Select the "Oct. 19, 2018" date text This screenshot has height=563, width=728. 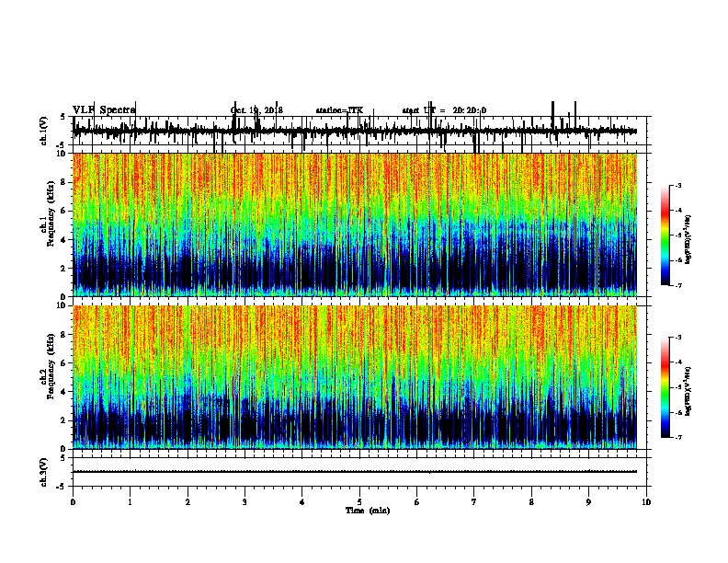pyautogui.click(x=256, y=110)
